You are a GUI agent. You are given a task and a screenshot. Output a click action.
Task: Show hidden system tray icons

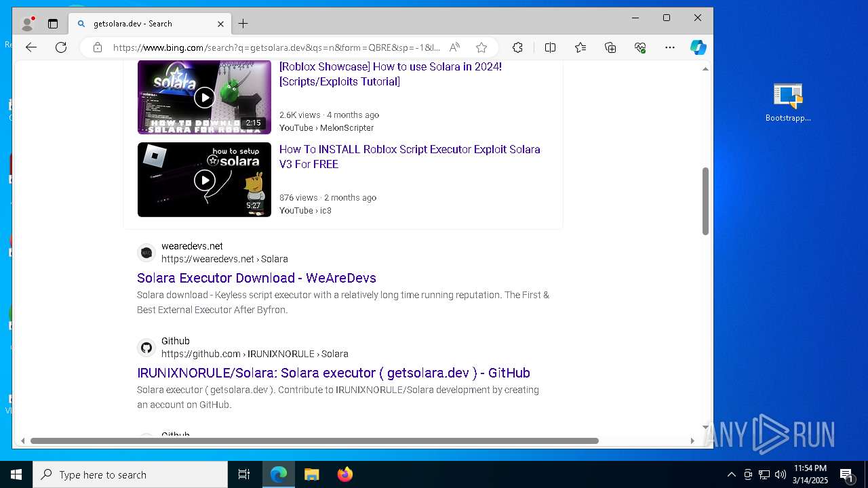pyautogui.click(x=731, y=474)
